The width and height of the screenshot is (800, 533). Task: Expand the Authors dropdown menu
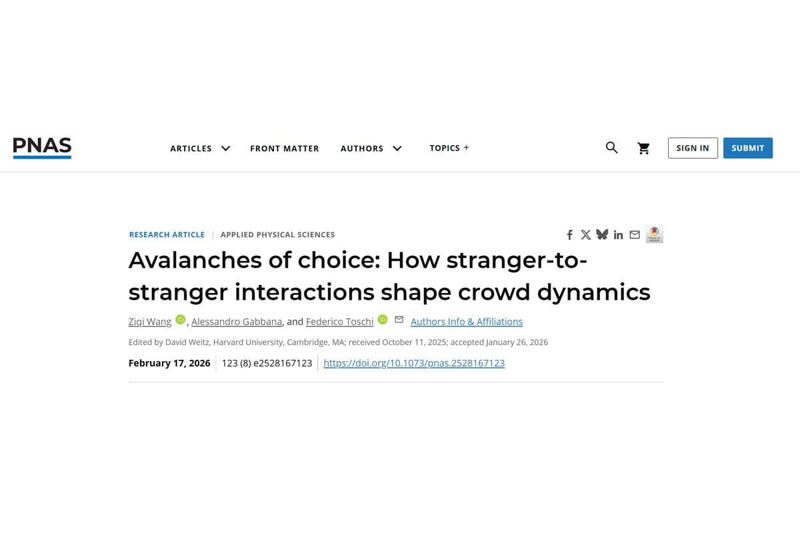tap(371, 148)
